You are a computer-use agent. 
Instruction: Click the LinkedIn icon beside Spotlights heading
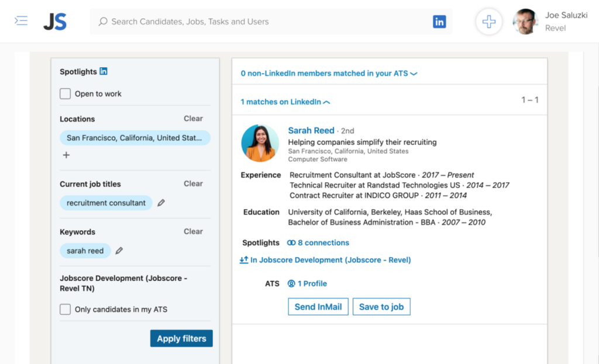tap(104, 71)
